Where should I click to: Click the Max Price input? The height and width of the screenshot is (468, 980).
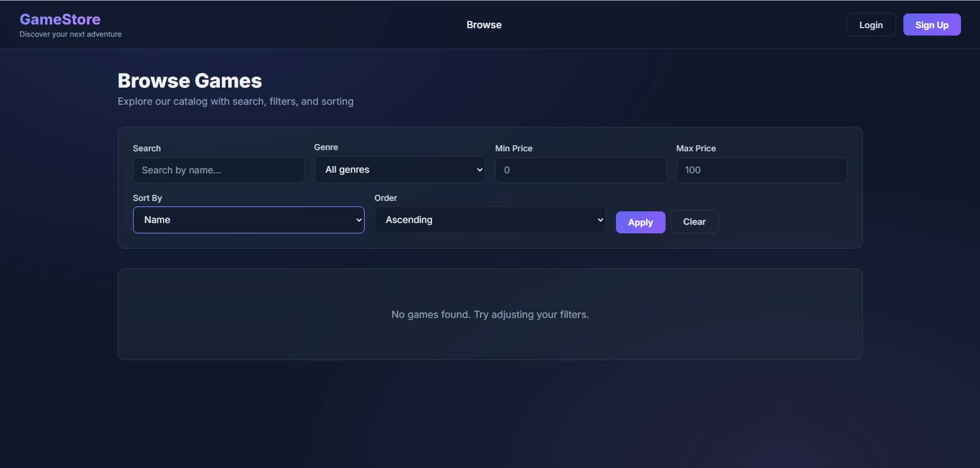pos(762,170)
